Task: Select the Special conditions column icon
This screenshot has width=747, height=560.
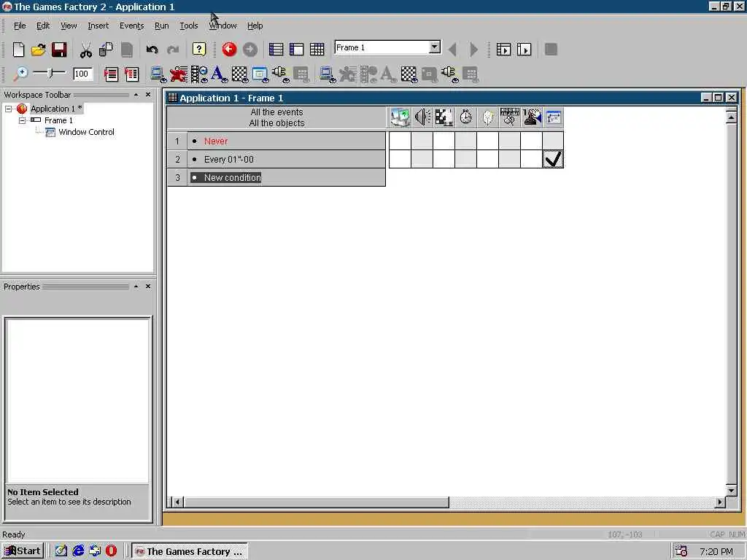Action: pyautogui.click(x=400, y=117)
